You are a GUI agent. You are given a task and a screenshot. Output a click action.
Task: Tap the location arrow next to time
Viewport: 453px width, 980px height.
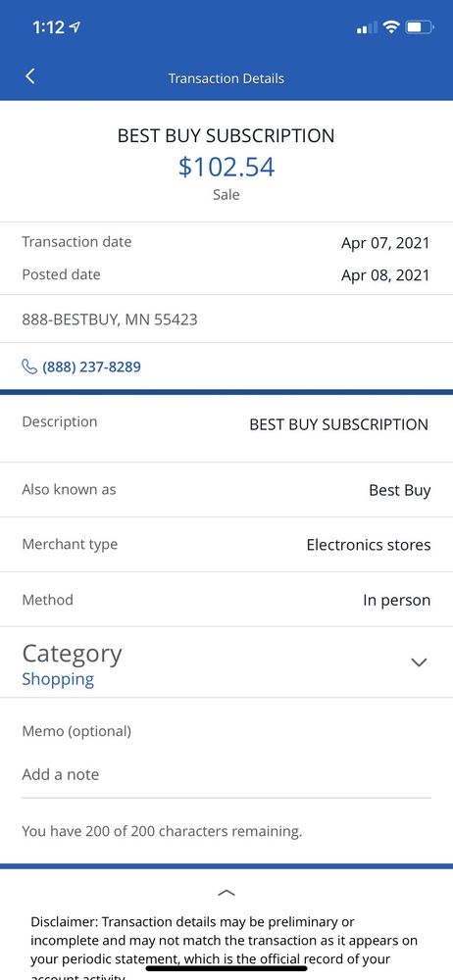coord(75,26)
